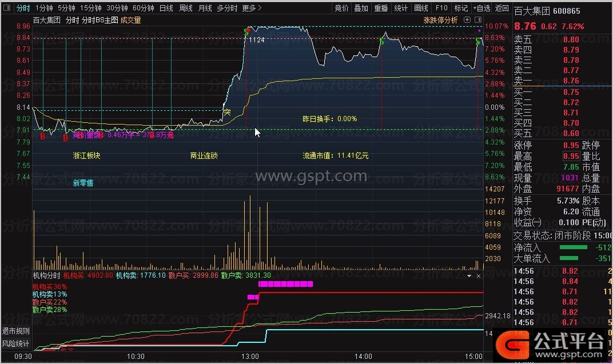This screenshot has height=364, width=613.
Task: Select the 15分钟 period tab
Action: click(91, 8)
